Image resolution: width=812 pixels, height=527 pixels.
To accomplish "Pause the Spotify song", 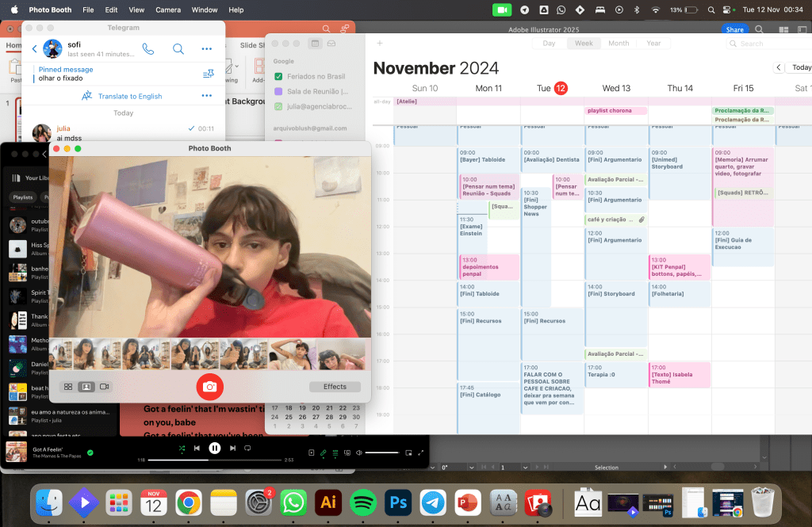I will pos(214,448).
